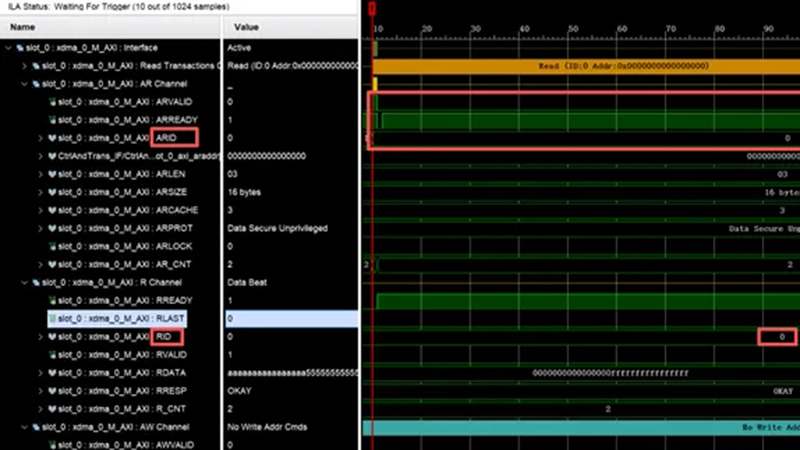Click the ARVALID signal icon

tap(53, 102)
